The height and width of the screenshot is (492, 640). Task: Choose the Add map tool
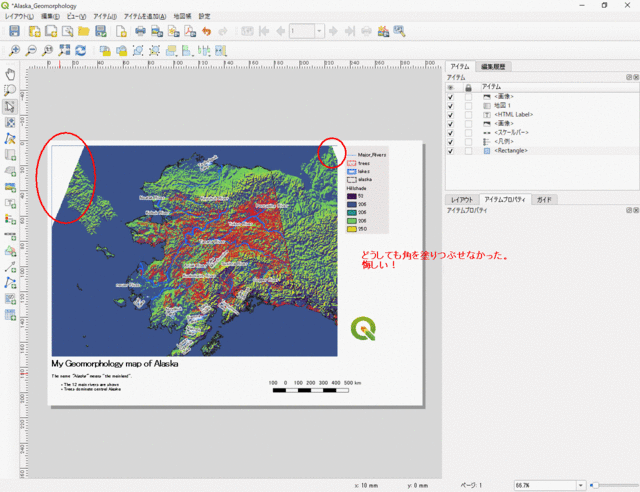click(10, 155)
